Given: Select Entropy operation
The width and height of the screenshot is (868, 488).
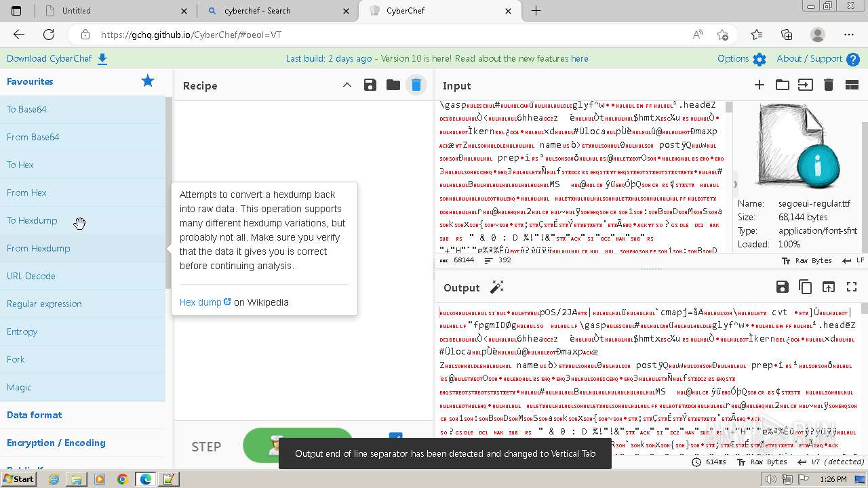Looking at the screenshot, I should coord(83,331).
